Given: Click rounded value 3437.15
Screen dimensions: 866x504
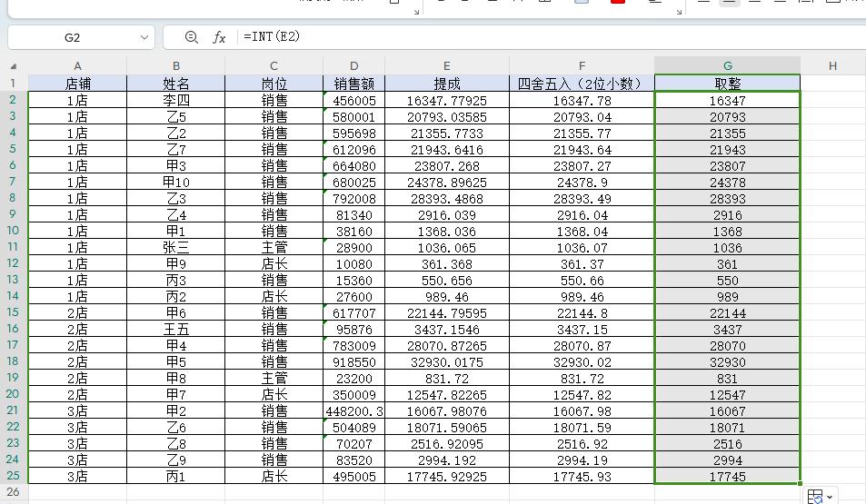Looking at the screenshot, I should click(x=582, y=329).
